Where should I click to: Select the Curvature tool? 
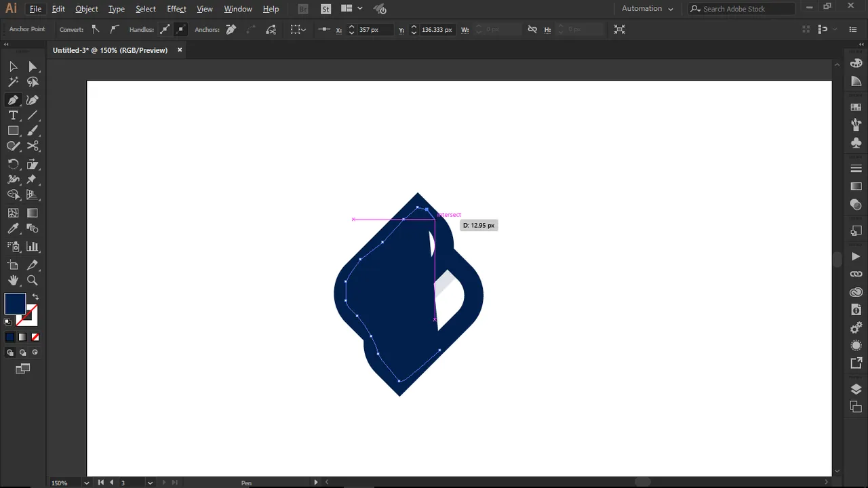[x=33, y=100]
